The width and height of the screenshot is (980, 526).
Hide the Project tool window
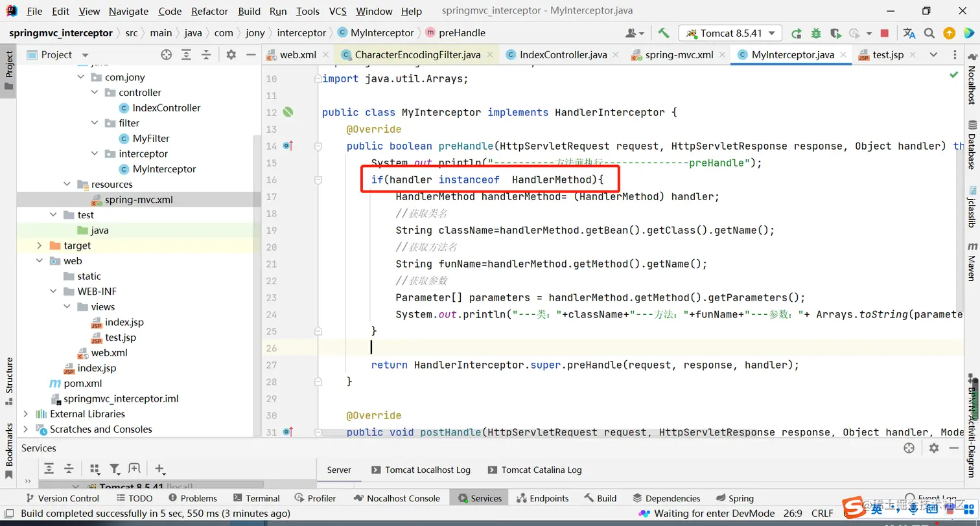point(251,55)
